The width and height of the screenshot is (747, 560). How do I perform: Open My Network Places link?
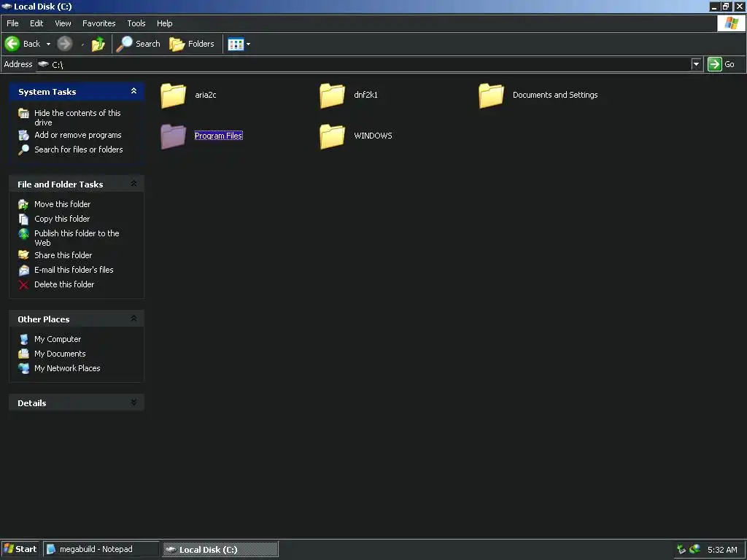click(67, 368)
